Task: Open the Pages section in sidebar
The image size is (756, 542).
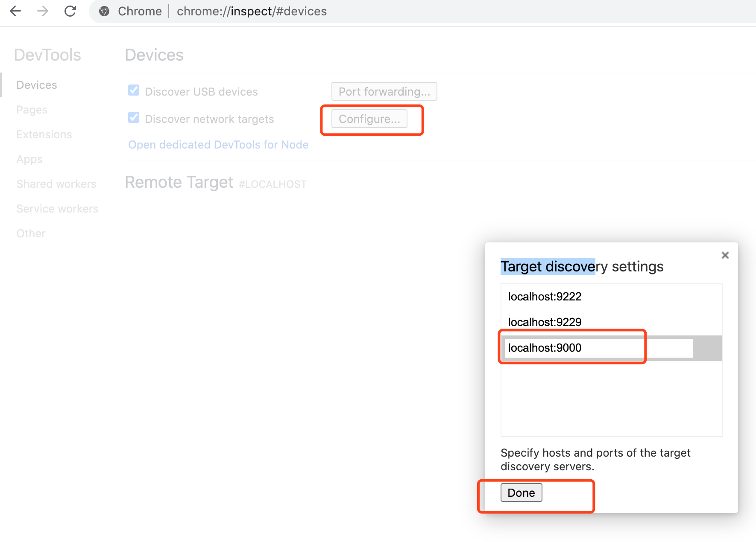Action: [32, 110]
